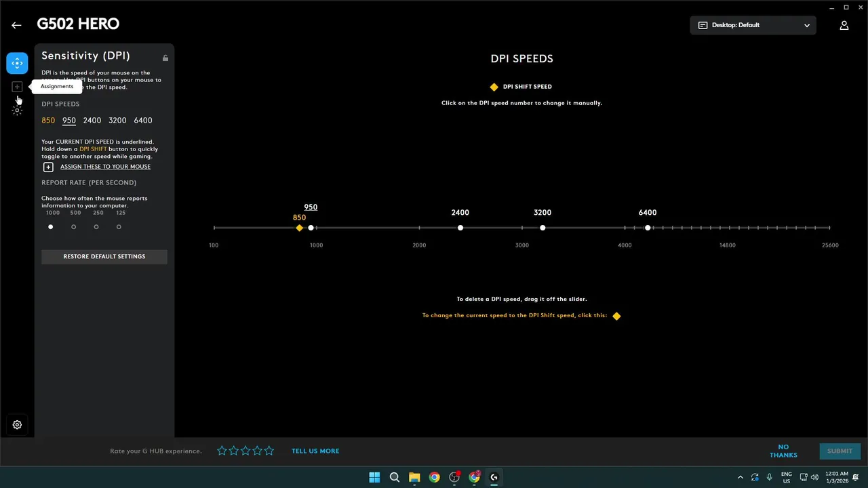Go back with the arrow icon
Image resolution: width=868 pixels, height=488 pixels.
click(x=16, y=25)
